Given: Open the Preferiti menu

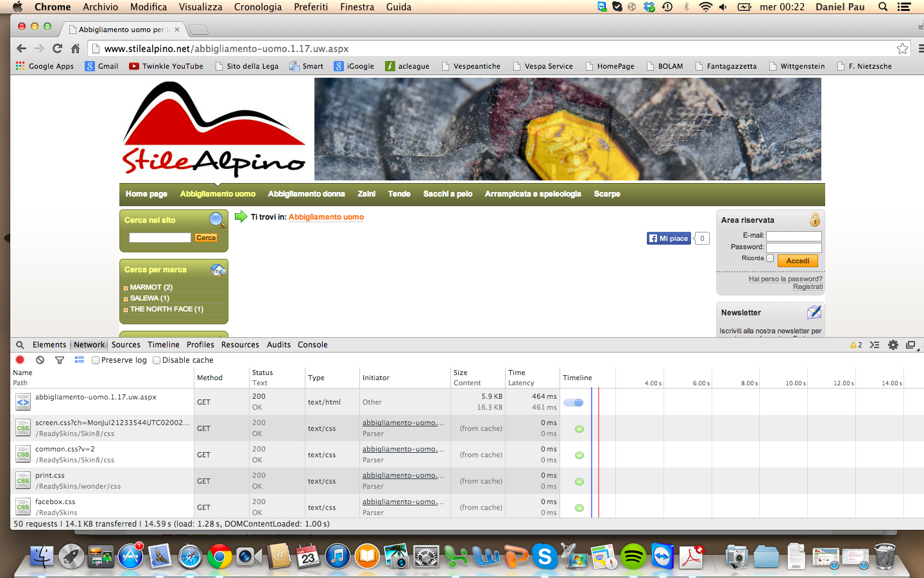Looking at the screenshot, I should pos(311,7).
